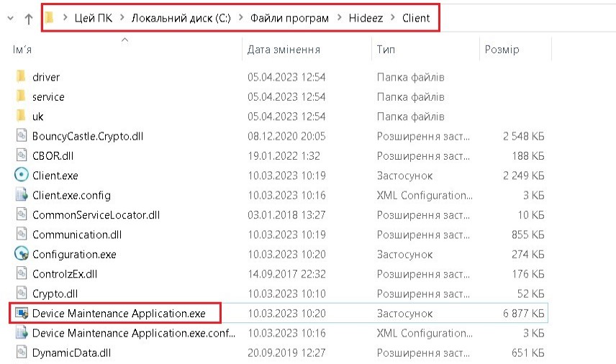Viewport: 616px width, 364px height.
Task: Click the uk folder icon
Action: point(22,116)
